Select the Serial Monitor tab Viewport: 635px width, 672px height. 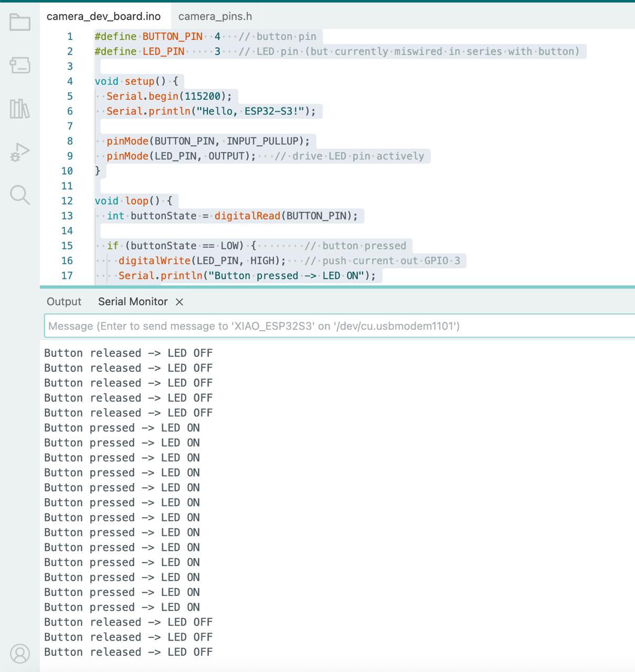point(133,302)
